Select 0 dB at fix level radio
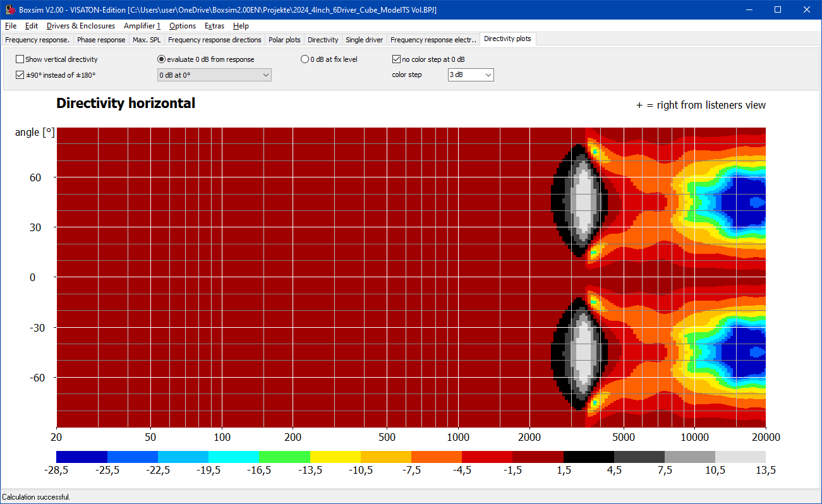Screen dimensions: 822x504 coord(329,59)
